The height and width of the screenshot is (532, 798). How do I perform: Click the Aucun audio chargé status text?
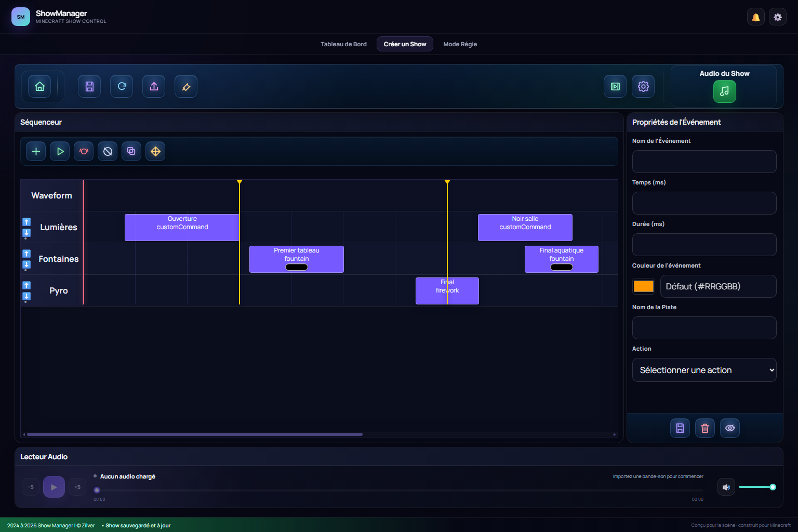[128, 476]
